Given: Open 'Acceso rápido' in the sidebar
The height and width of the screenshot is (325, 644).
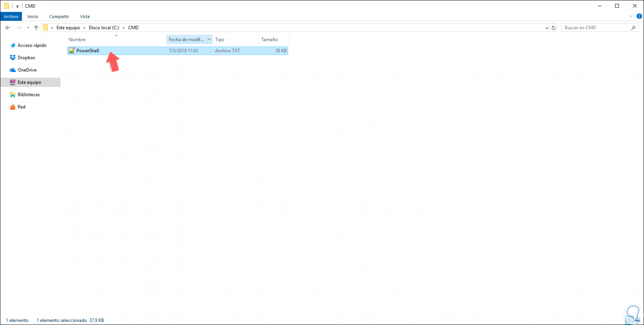Looking at the screenshot, I should pyautogui.click(x=32, y=45).
